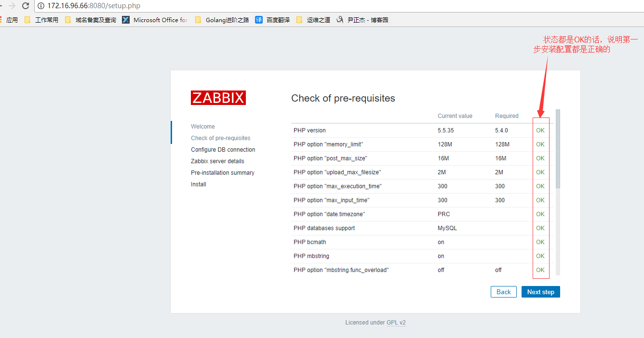The image size is (644, 338).
Task: Click PHP option "memory_limit" row label
Action: coord(328,144)
